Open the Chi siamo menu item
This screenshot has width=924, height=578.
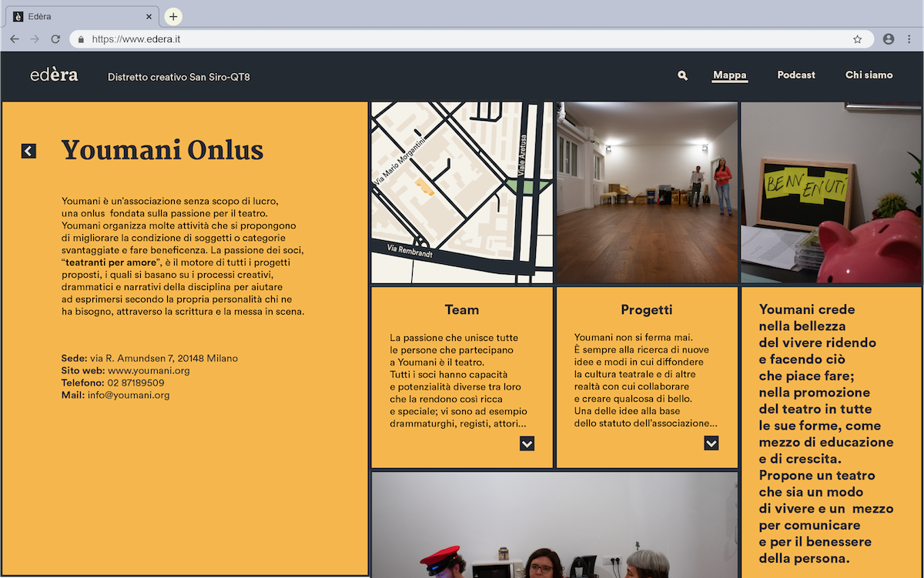(869, 75)
